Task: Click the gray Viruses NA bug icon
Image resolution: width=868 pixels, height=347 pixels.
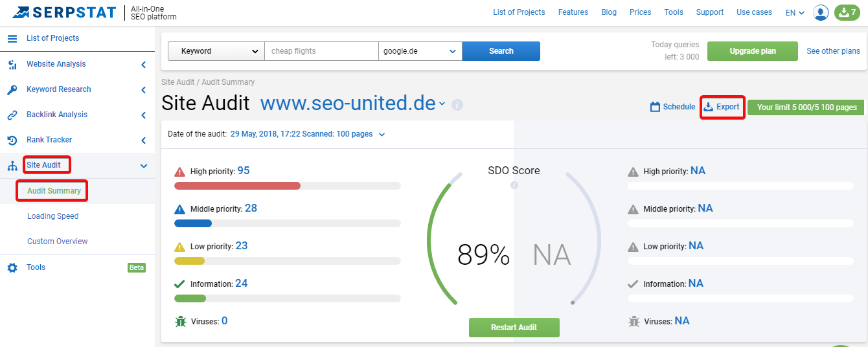Action: tap(634, 321)
